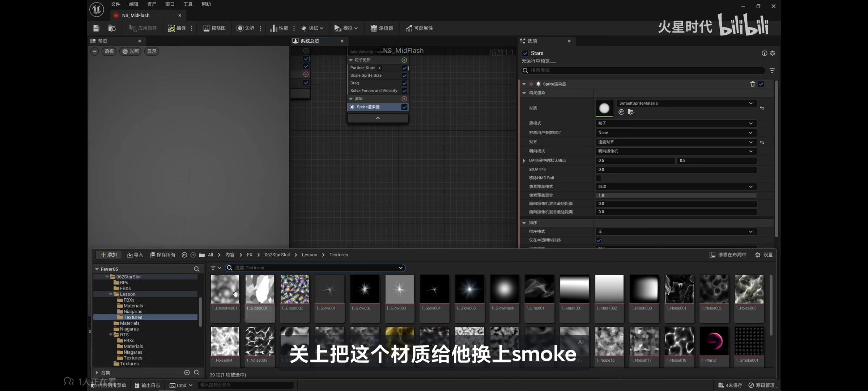Switch to the 系统总览 tab
868x391 pixels.
(x=310, y=41)
